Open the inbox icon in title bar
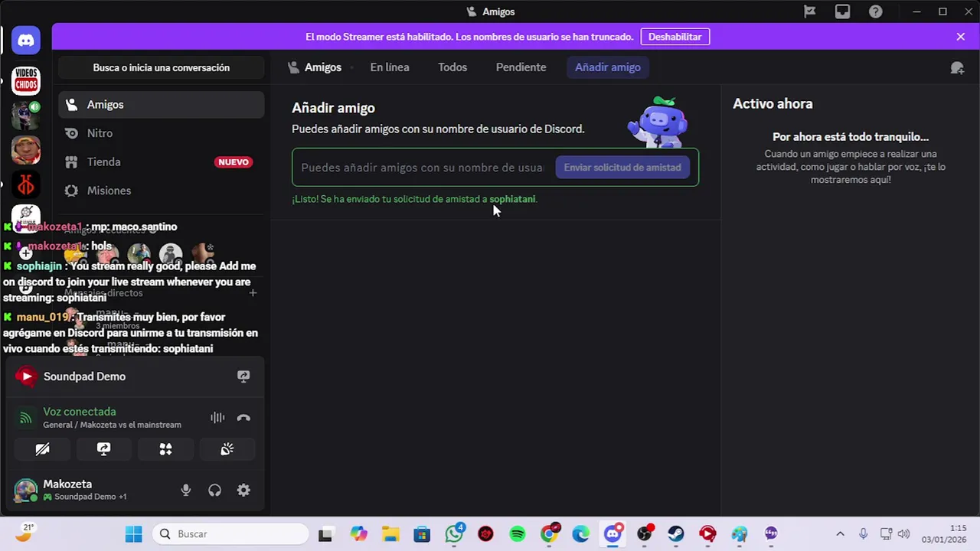 tap(842, 11)
